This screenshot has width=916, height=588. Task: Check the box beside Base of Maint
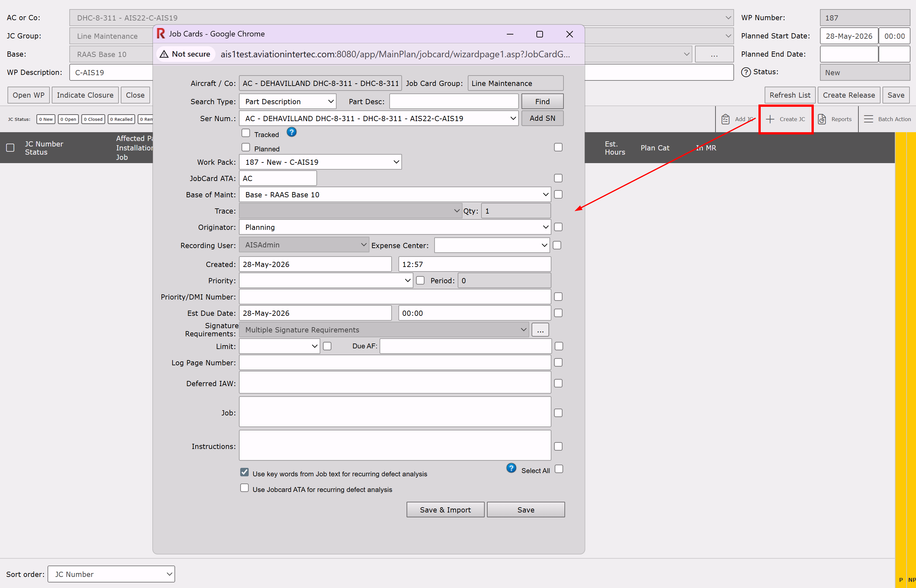(x=558, y=195)
